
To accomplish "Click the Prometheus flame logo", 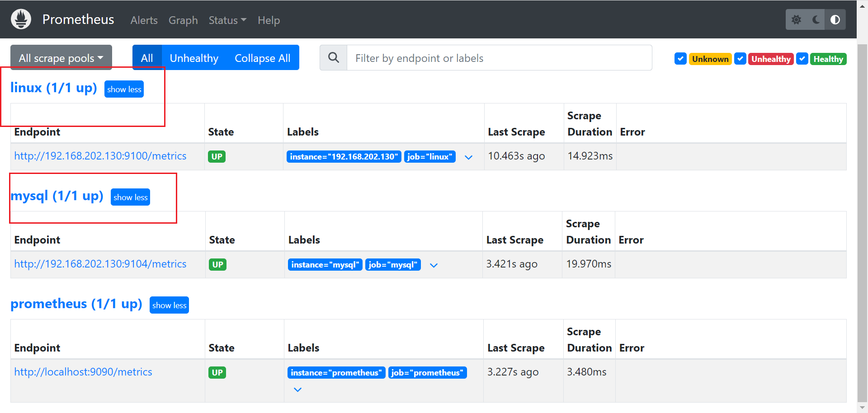I will 21,19.
